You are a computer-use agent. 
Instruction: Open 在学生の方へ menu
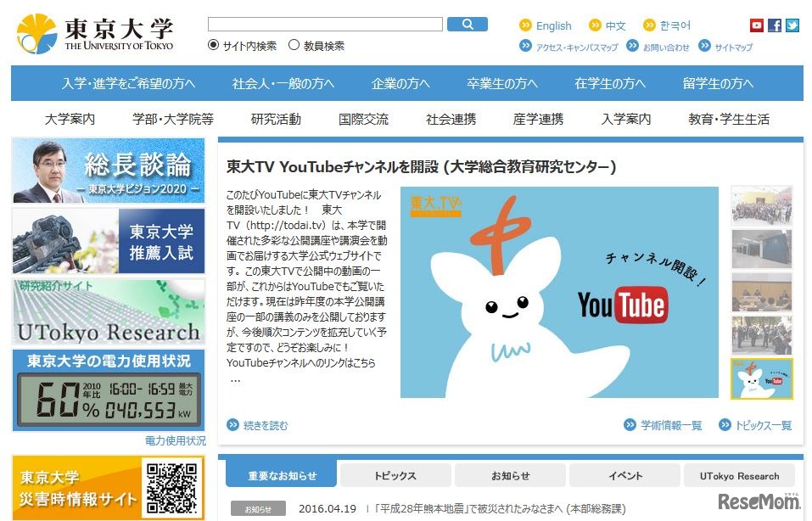(610, 83)
